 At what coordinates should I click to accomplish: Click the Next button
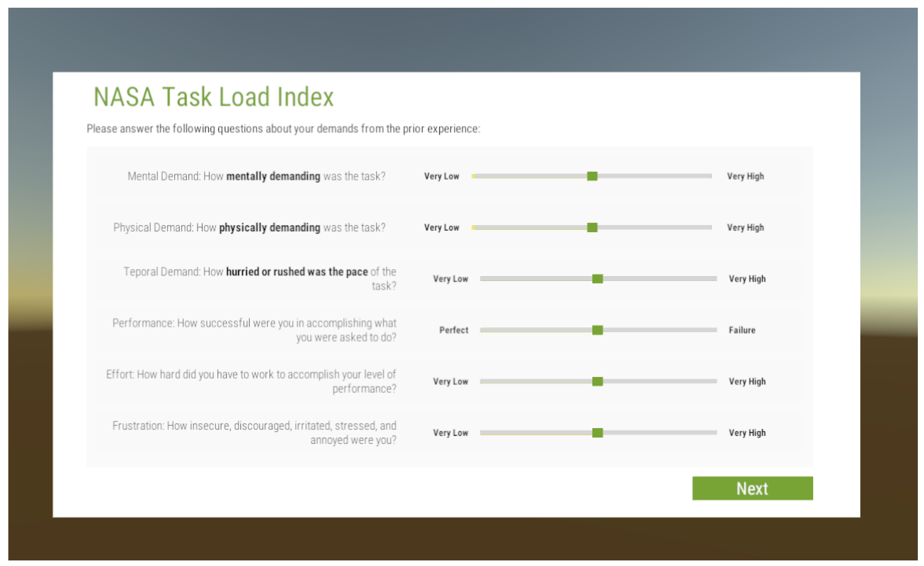[x=752, y=488]
